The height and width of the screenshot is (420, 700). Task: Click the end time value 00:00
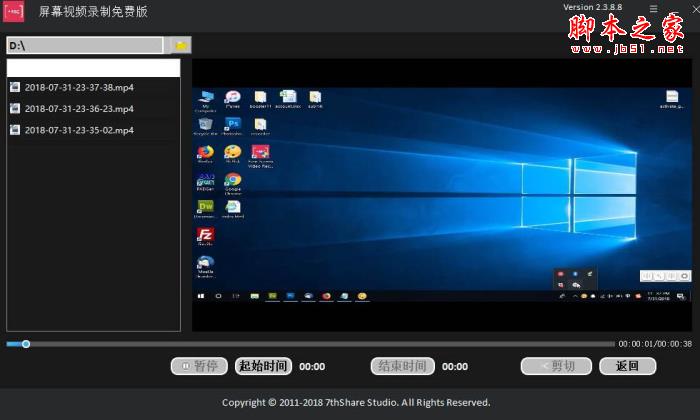[x=455, y=367]
